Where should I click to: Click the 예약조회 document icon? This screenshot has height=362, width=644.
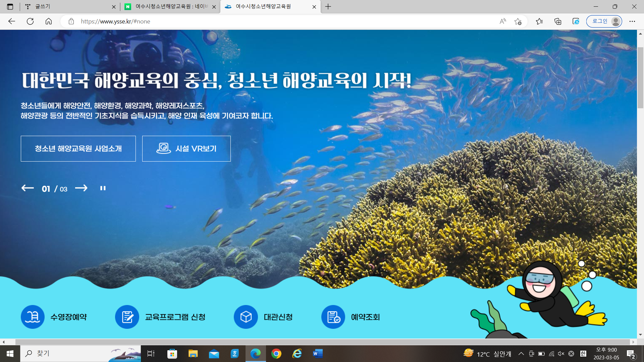(333, 317)
